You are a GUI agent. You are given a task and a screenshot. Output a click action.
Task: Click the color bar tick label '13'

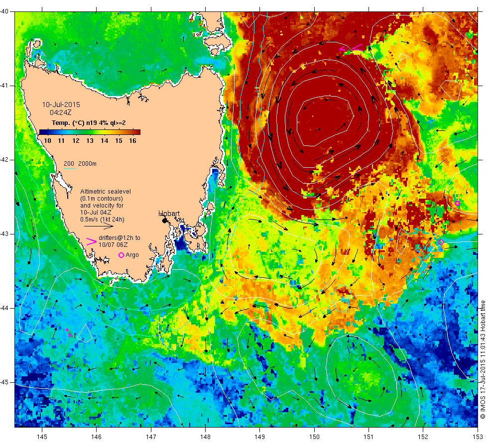(x=90, y=140)
